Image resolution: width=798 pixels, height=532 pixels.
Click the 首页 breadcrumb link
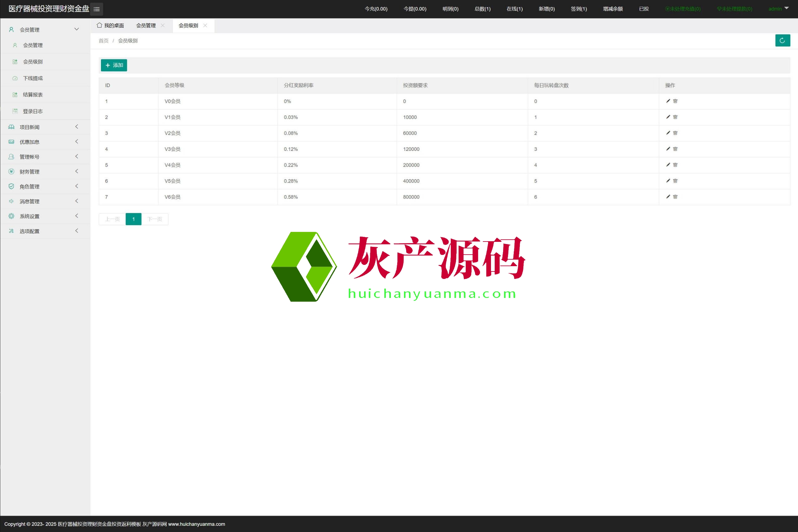pyautogui.click(x=103, y=41)
